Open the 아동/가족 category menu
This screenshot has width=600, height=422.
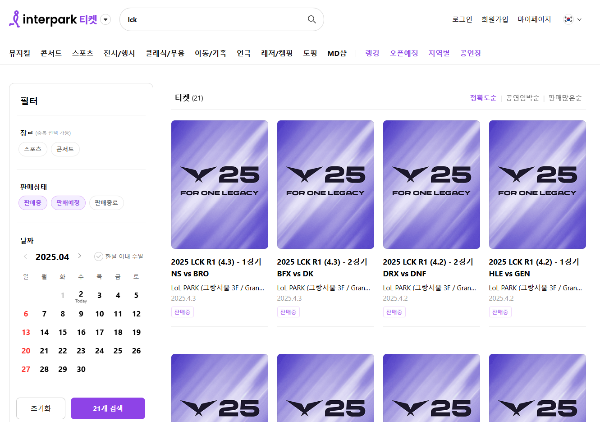(x=210, y=53)
